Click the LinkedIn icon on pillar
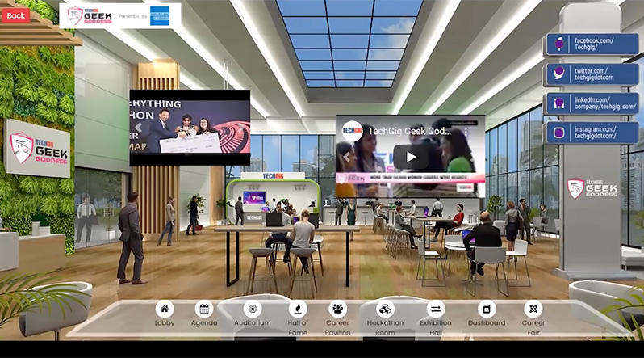 (559, 103)
